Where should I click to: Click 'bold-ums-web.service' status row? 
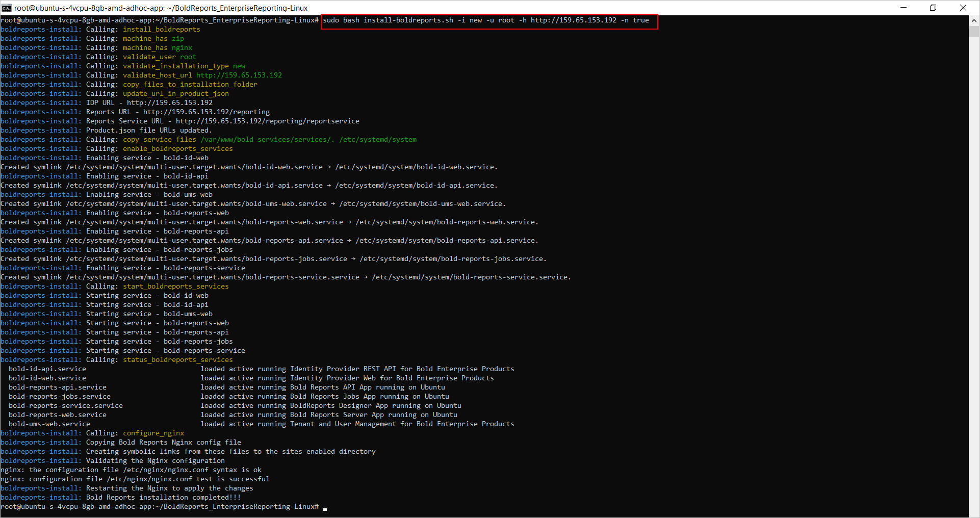pos(262,424)
